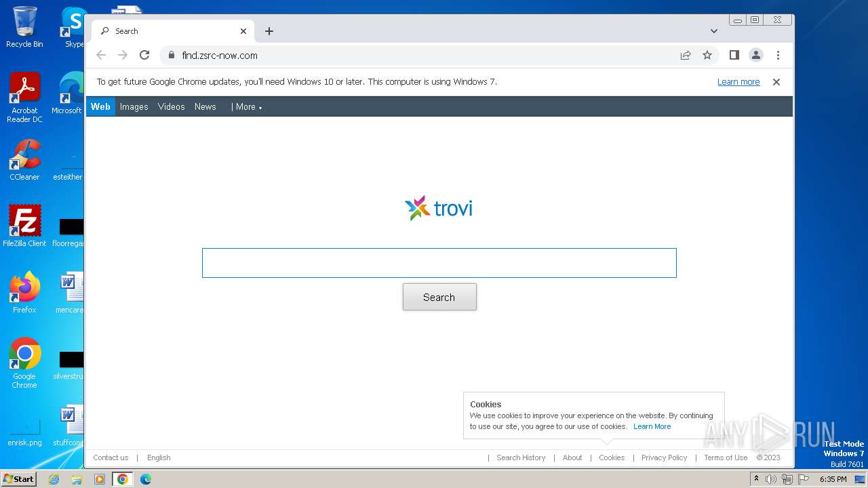The height and width of the screenshot is (488, 868).
Task: Share this page via share icon
Action: [686, 55]
